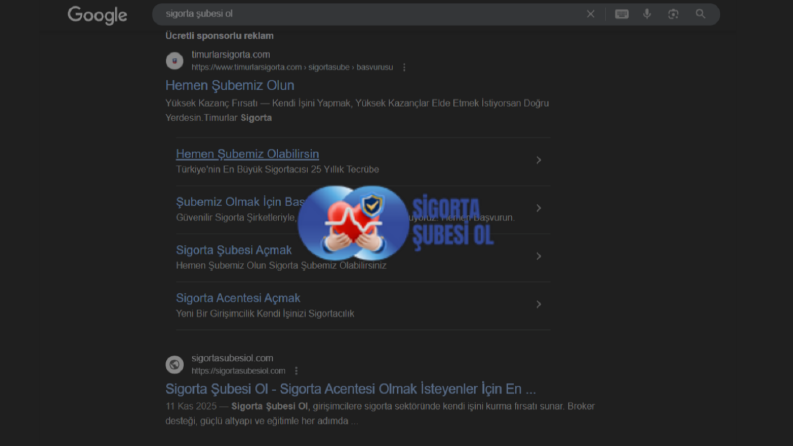793x446 pixels.
Task: Open the three-dot menu beside sigortasubesiol.com URL
Action: coord(296,371)
